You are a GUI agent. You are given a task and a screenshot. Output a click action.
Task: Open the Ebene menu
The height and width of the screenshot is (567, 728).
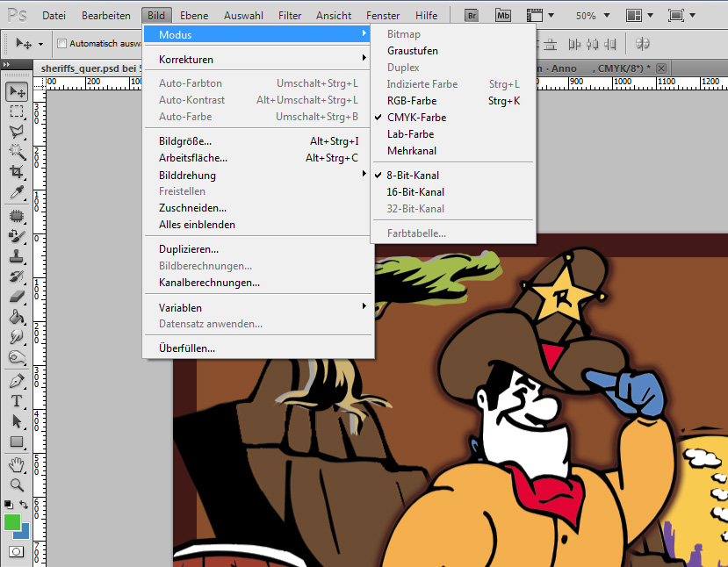(x=194, y=15)
